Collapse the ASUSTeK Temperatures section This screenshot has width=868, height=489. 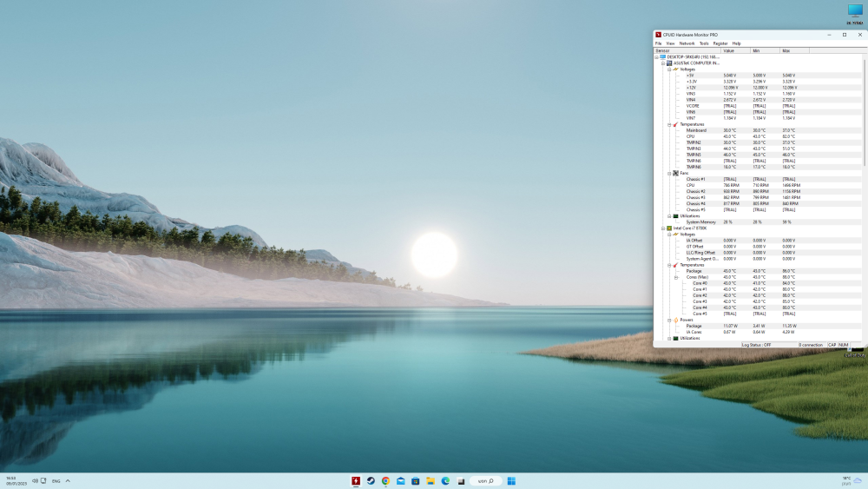(x=669, y=124)
